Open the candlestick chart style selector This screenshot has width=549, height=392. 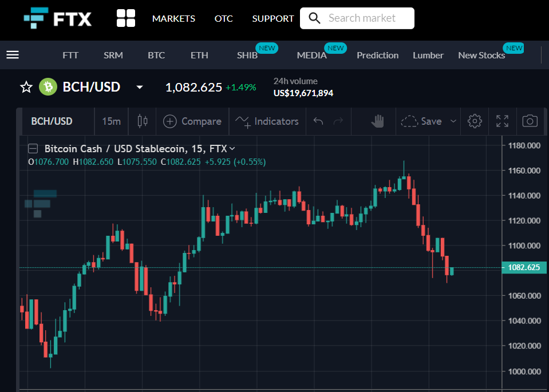pos(143,121)
